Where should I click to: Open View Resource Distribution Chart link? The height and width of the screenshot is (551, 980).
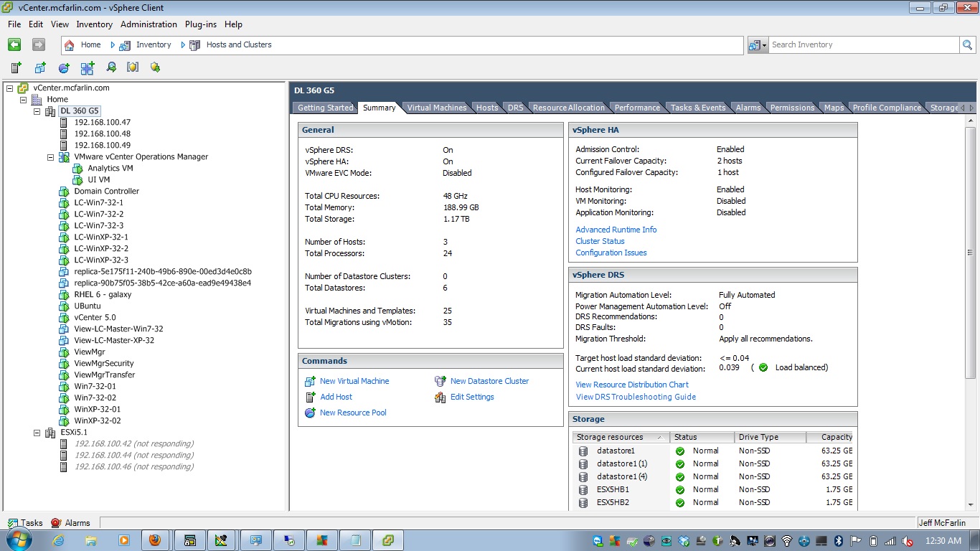(x=632, y=385)
